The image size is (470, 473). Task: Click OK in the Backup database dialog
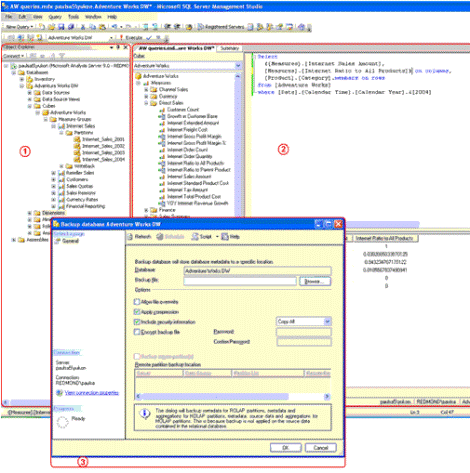click(x=286, y=447)
